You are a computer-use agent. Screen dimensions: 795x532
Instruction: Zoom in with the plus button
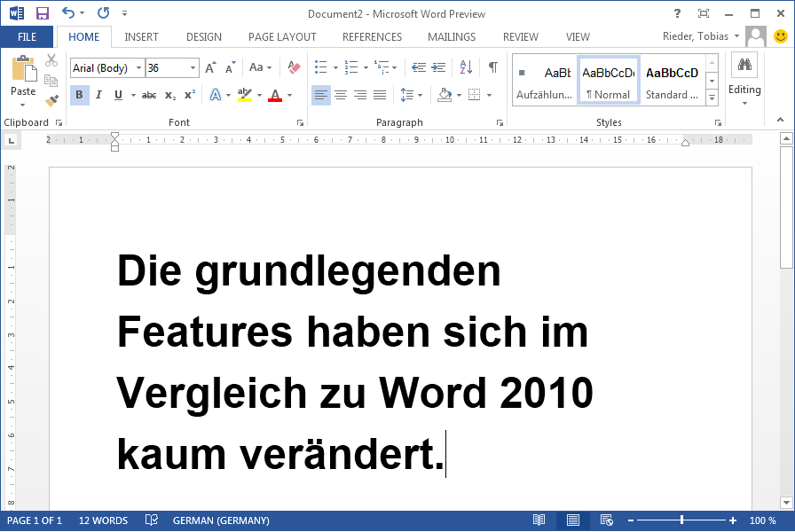[733, 520]
